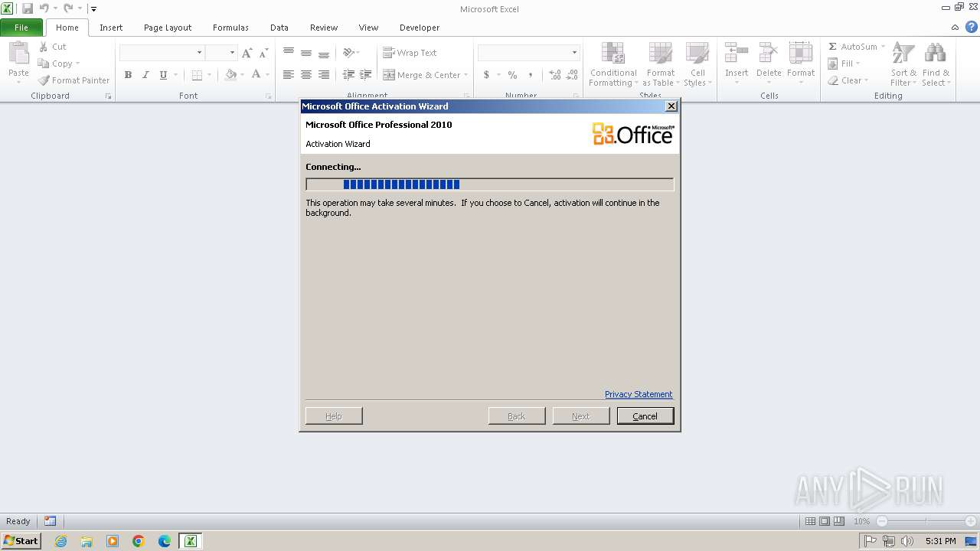Click the Fill Color bucket icon
Screen dimensions: 980x551
point(230,75)
